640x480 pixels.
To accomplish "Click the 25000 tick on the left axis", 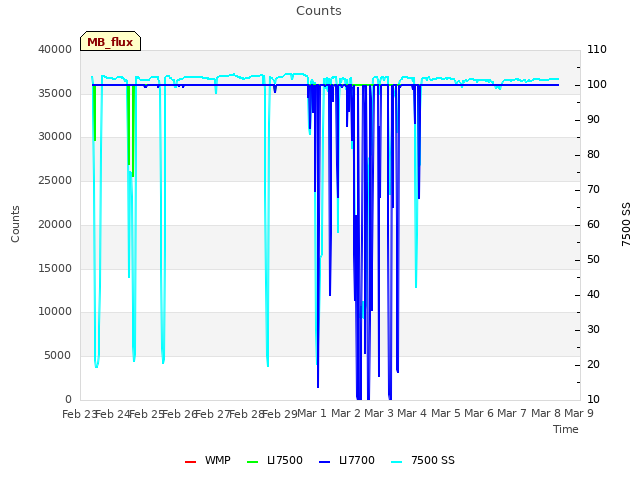I will [x=55, y=180].
